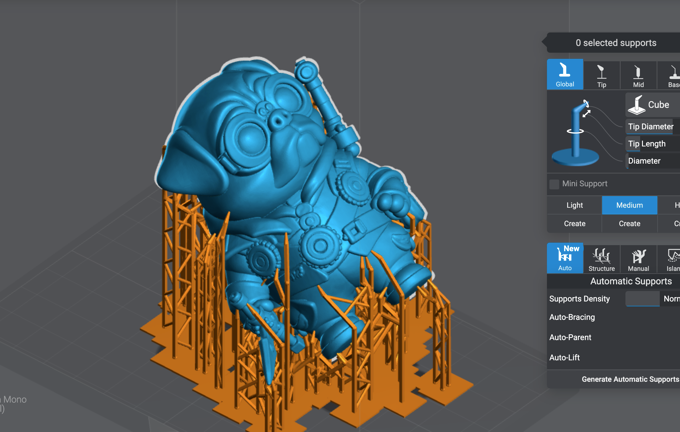Image resolution: width=680 pixels, height=432 pixels.
Task: Enable the Mini Support checkbox
Action: click(x=554, y=184)
